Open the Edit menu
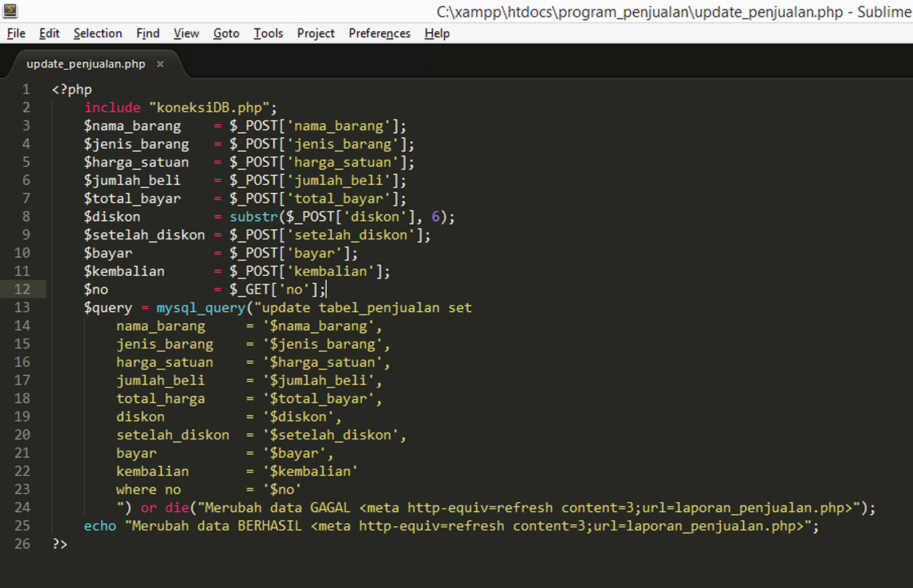 (x=50, y=33)
